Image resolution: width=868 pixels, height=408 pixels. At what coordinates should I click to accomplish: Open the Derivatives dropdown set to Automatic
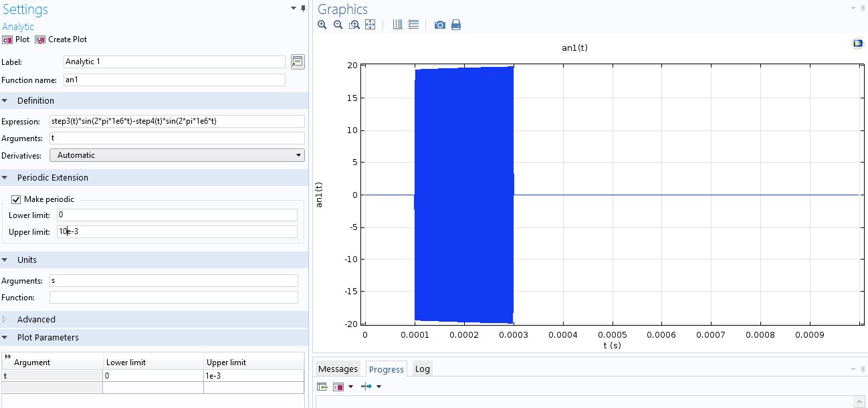[177, 155]
